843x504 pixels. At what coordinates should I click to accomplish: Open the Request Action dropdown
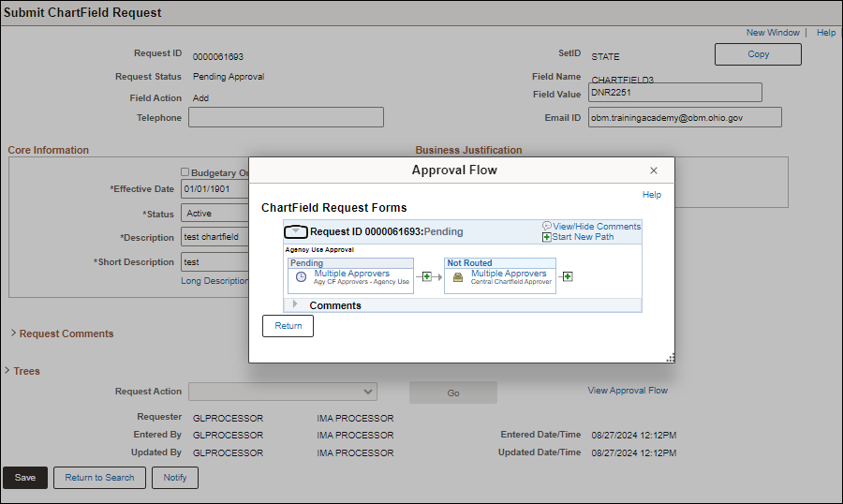283,392
